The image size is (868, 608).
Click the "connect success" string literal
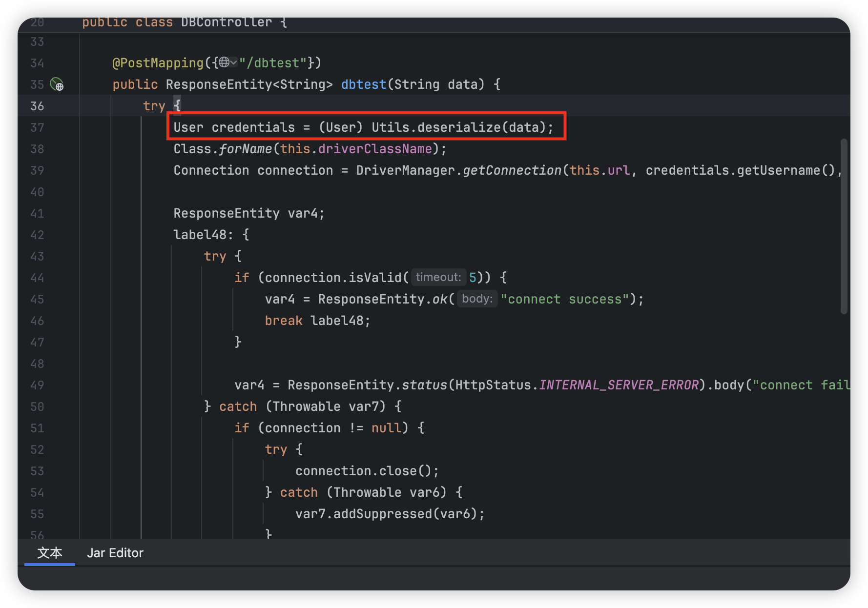565,299
